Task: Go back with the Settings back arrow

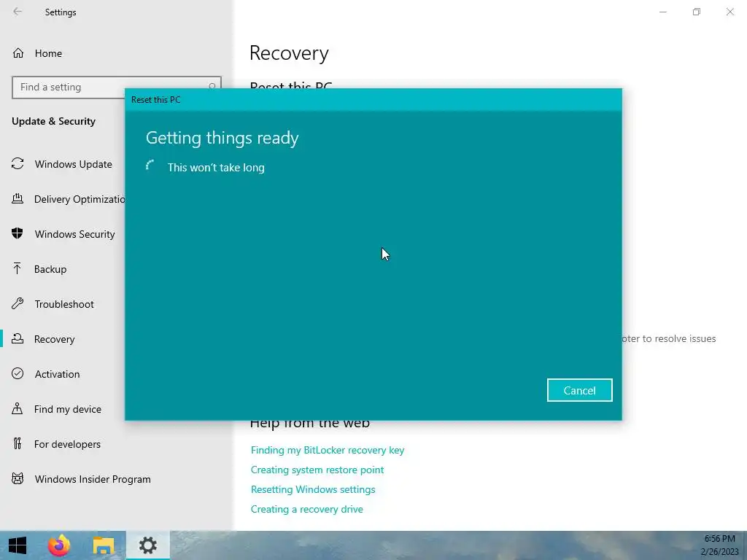Action: pyautogui.click(x=18, y=12)
